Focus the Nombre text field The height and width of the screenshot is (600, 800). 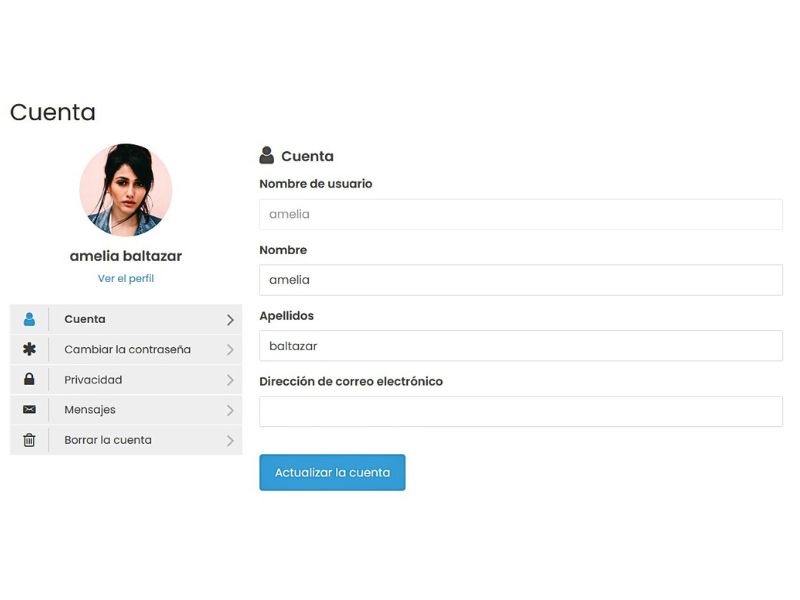click(520, 280)
